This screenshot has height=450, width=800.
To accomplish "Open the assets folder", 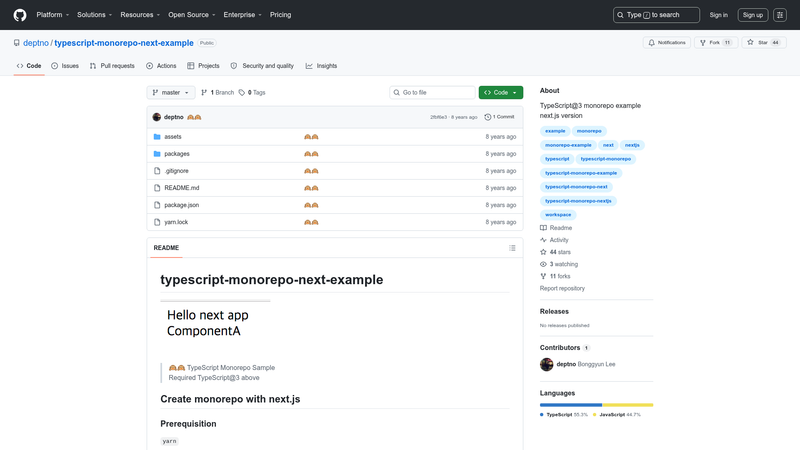I will click(173, 137).
